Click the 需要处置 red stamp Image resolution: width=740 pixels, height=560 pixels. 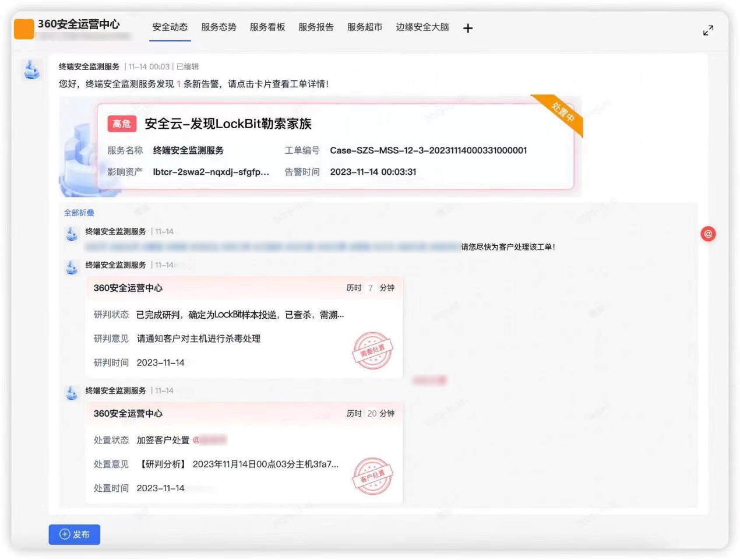pyautogui.click(x=373, y=351)
